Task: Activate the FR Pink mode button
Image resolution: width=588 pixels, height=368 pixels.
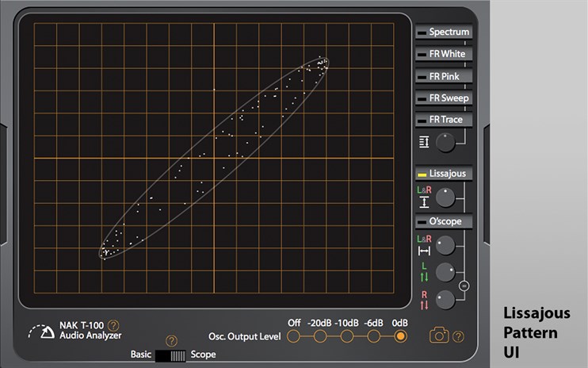Action: [444, 76]
